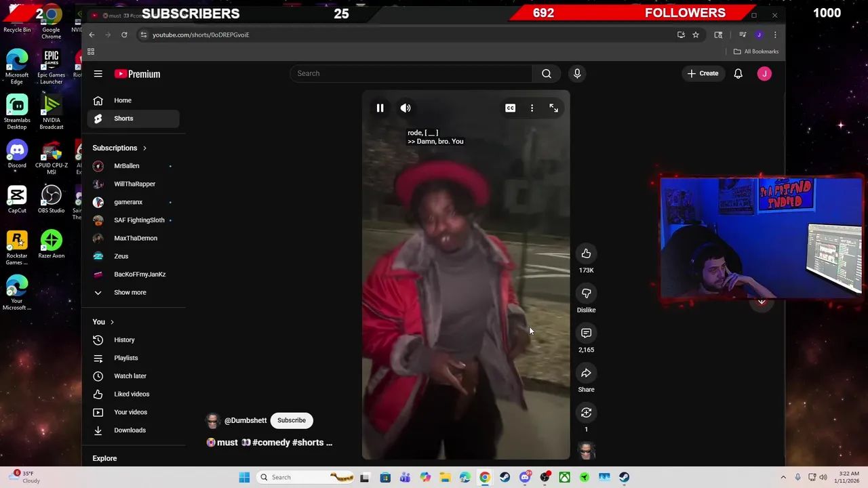Open Liked videos in the sidebar

pos(133,394)
